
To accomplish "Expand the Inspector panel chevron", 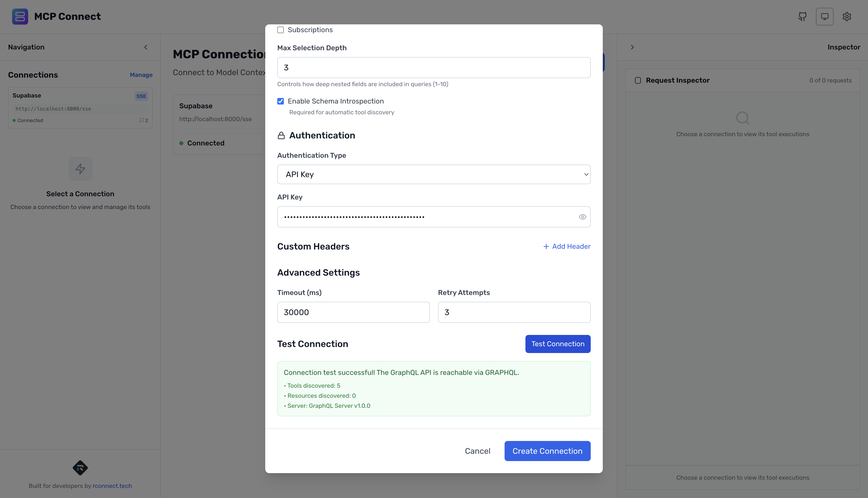I will click(x=632, y=47).
